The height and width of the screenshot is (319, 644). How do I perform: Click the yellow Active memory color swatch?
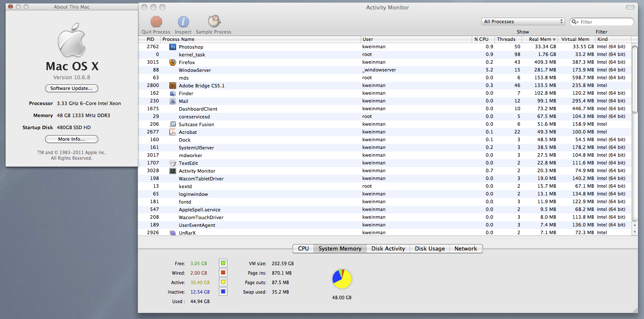223,282
